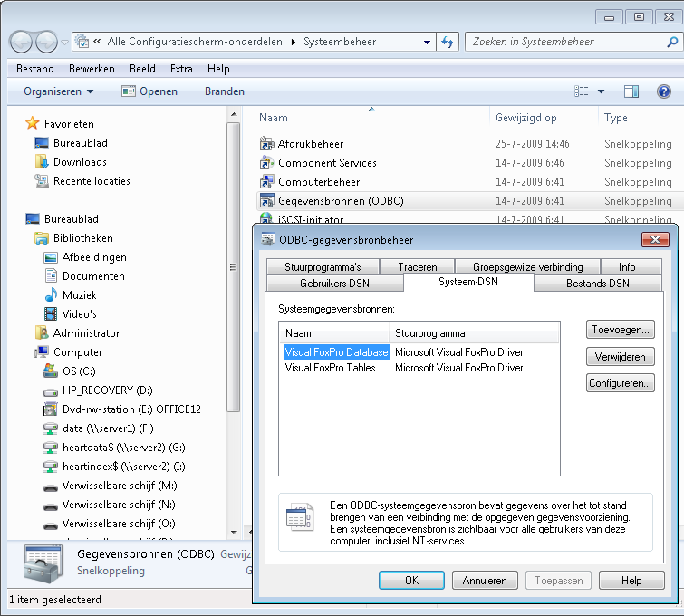Switch to the Info tab

pos(631,266)
